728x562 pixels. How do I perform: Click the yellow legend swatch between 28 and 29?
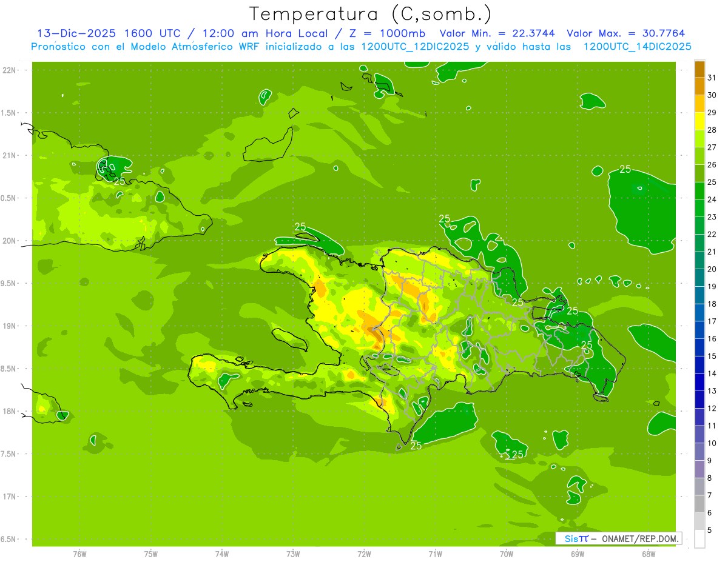click(x=699, y=121)
